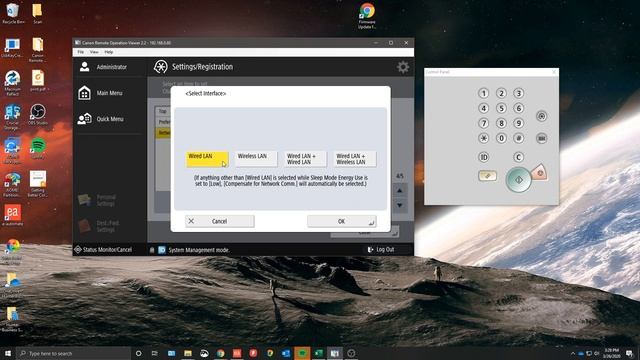Click the Settings/Registration round key on Control Panel
The width and height of the screenshot is (640, 360).
pyautogui.click(x=541, y=116)
